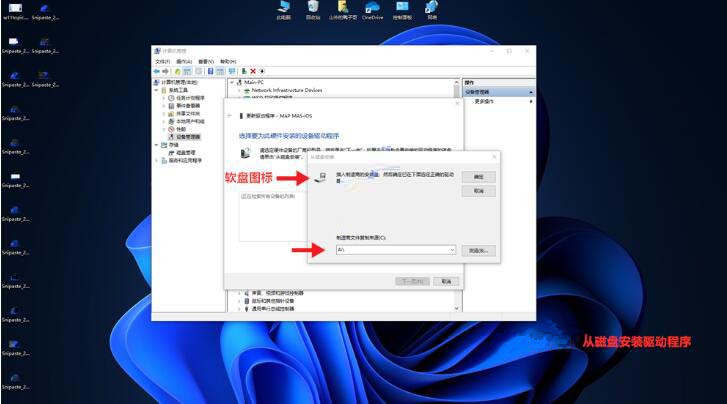This screenshot has height=404, width=727.
Task: Click the Back arrow in Computer Management toolbar
Action: pyautogui.click(x=157, y=71)
